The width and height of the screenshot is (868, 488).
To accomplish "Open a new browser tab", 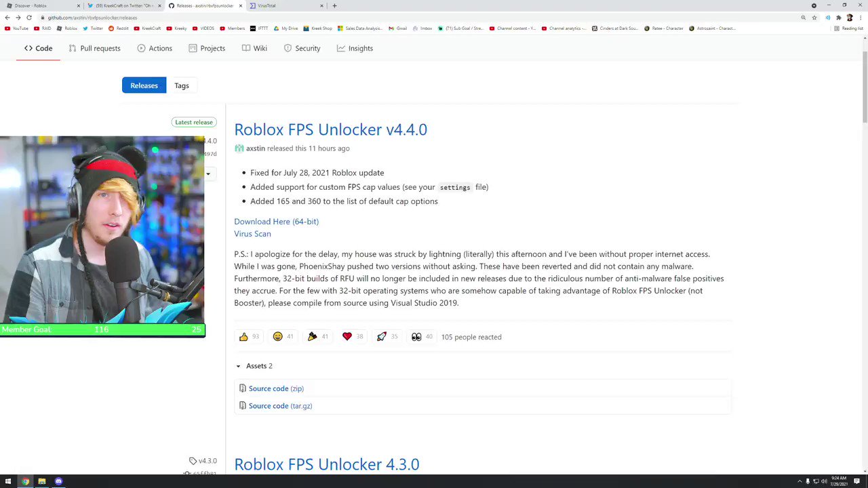I will [x=334, y=5].
